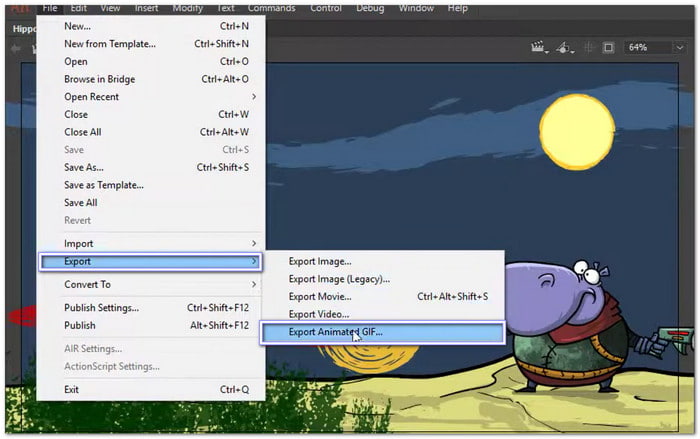Click ActionScript Settings...

coord(151,366)
